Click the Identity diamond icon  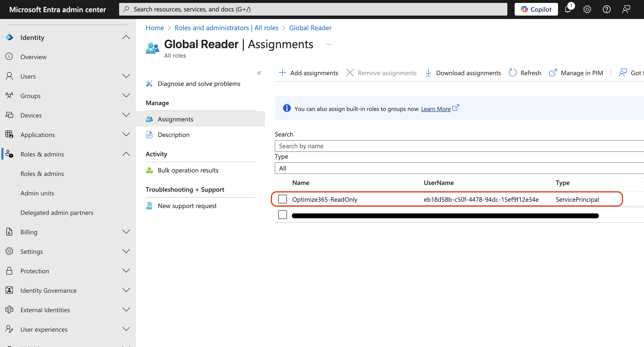[x=9, y=37]
